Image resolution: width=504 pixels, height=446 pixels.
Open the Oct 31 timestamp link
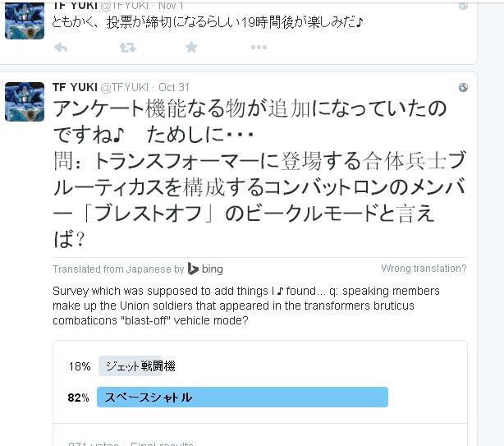pyautogui.click(x=173, y=87)
